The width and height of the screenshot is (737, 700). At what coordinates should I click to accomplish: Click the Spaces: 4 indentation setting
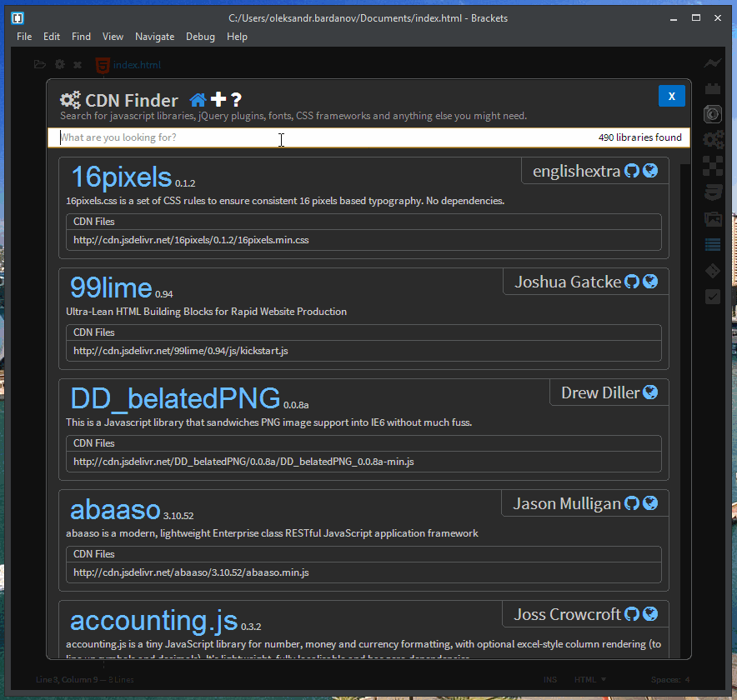[670, 680]
